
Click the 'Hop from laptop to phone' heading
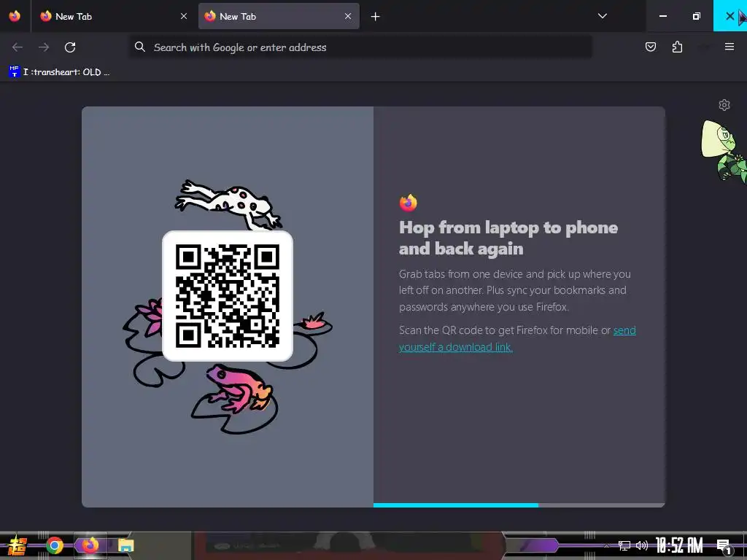point(508,238)
